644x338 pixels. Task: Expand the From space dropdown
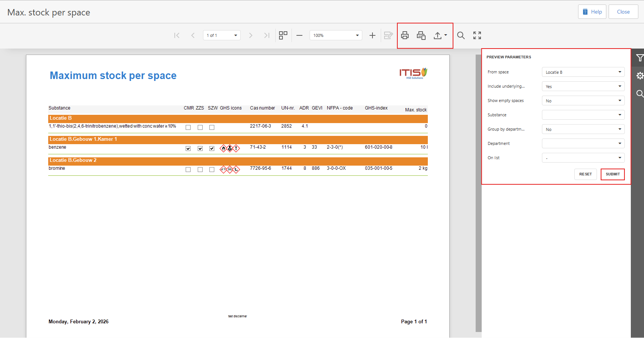tap(583, 72)
